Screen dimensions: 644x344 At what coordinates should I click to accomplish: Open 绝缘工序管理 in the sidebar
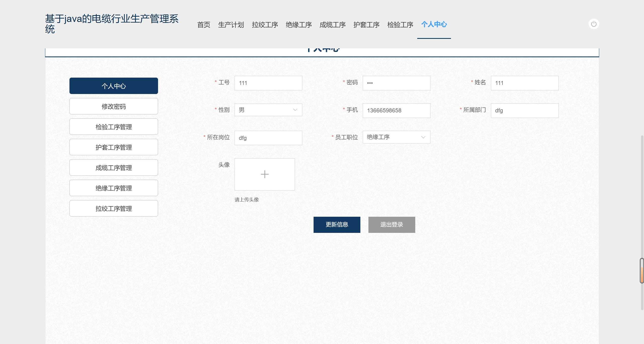click(x=114, y=188)
